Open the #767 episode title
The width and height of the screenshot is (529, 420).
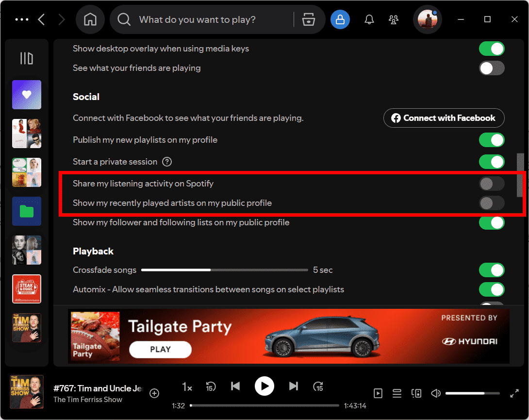tap(98, 388)
